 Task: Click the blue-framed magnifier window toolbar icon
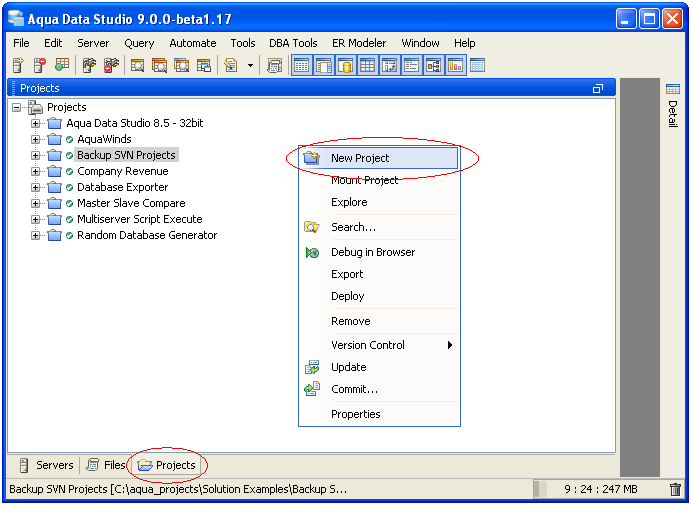[181, 66]
